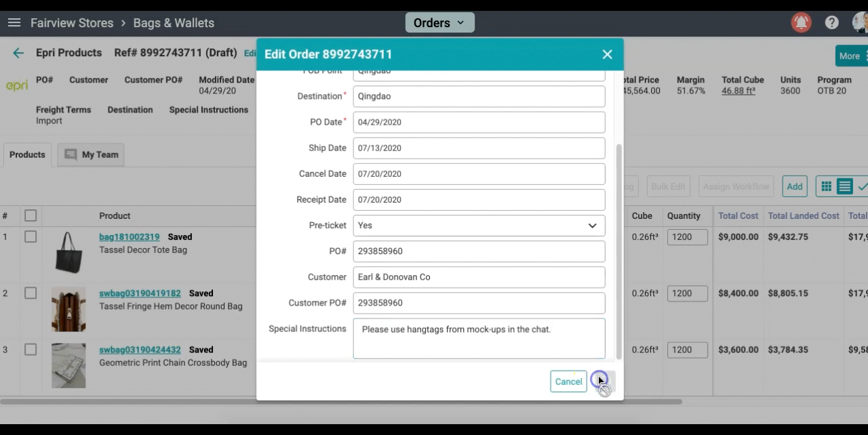The width and height of the screenshot is (868, 435).
Task: Select the Products tab
Action: click(27, 154)
